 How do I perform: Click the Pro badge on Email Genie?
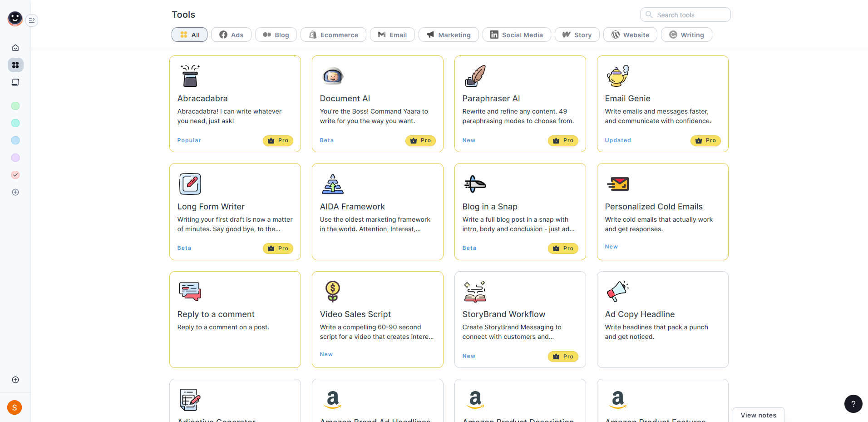(705, 141)
